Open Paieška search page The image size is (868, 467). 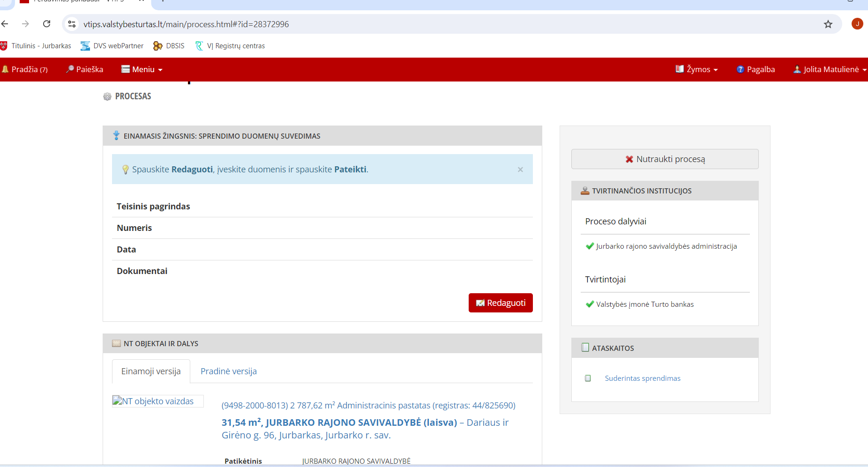[85, 69]
